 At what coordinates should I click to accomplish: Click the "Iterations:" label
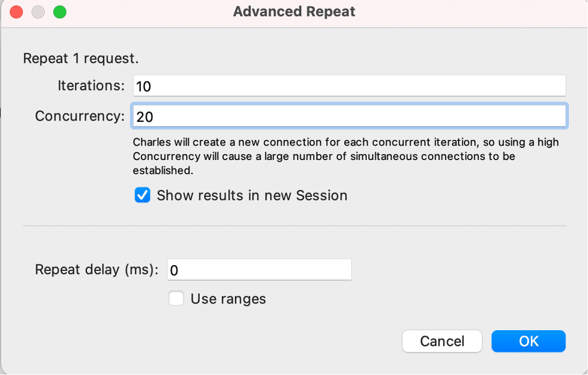[91, 85]
